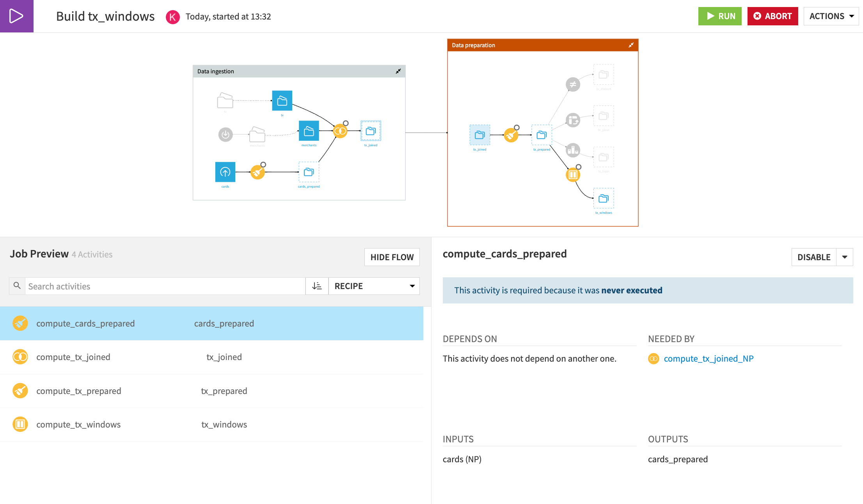863x504 pixels.
Task: Open the ACTIONS dropdown
Action: coord(831,16)
